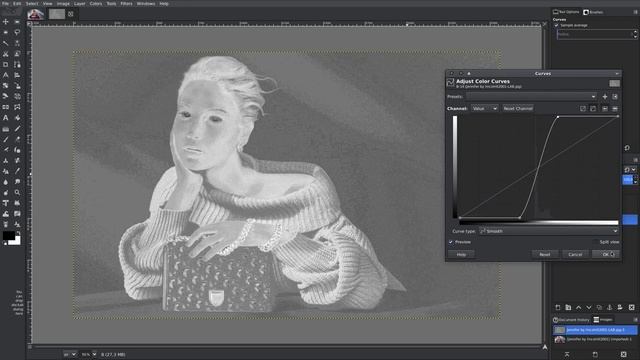Open the ruler unit dropdown in status bar

click(69, 354)
